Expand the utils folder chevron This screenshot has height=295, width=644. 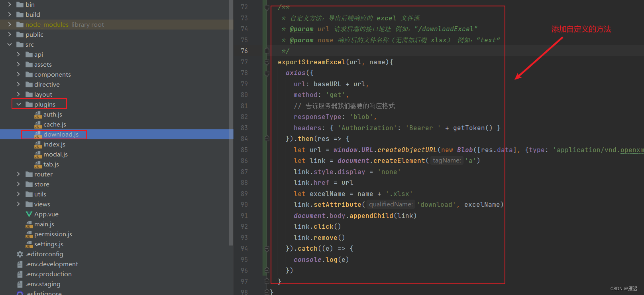pyautogui.click(x=18, y=194)
